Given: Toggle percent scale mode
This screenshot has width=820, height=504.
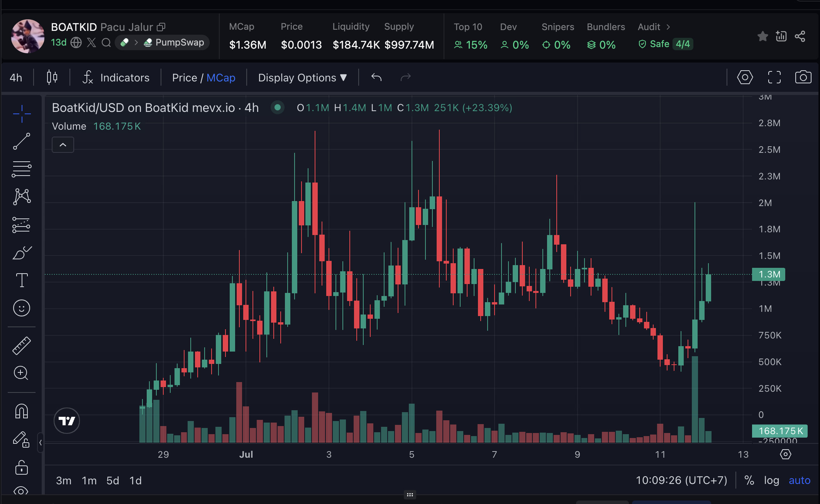Looking at the screenshot, I should pyautogui.click(x=749, y=480).
